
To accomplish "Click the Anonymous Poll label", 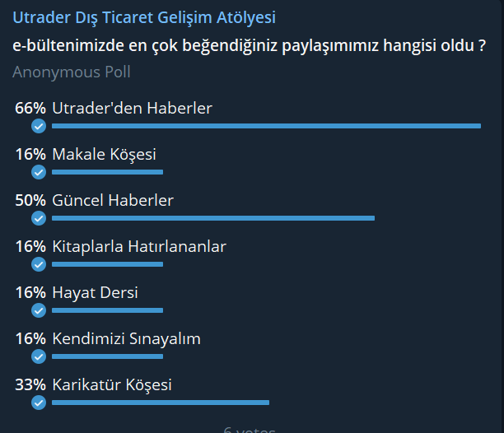I will [x=72, y=72].
